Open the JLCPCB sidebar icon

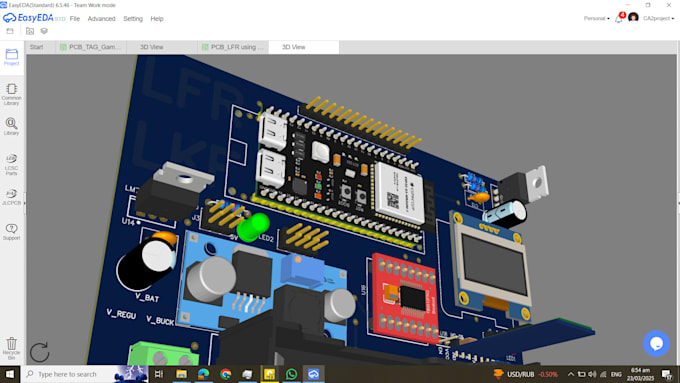11,196
